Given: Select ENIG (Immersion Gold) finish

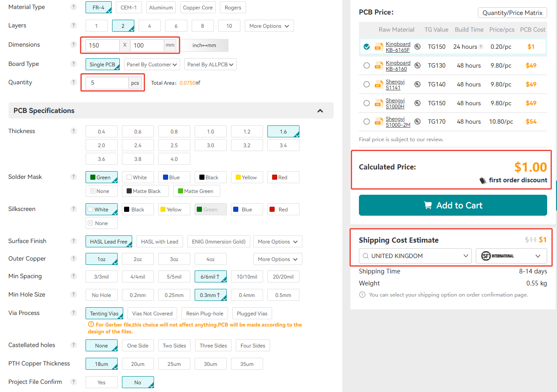Looking at the screenshot, I should [218, 241].
